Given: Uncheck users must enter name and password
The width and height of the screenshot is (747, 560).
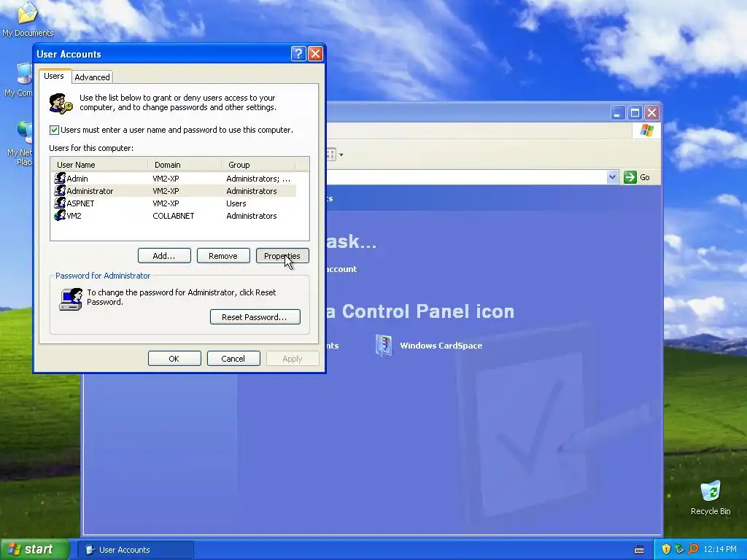Looking at the screenshot, I should point(54,130).
